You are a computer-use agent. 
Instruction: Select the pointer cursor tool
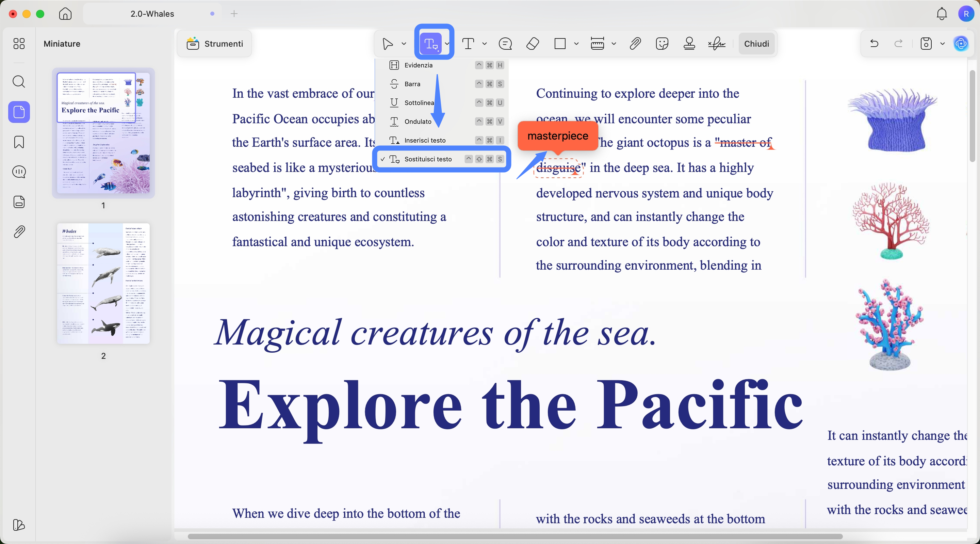point(388,44)
